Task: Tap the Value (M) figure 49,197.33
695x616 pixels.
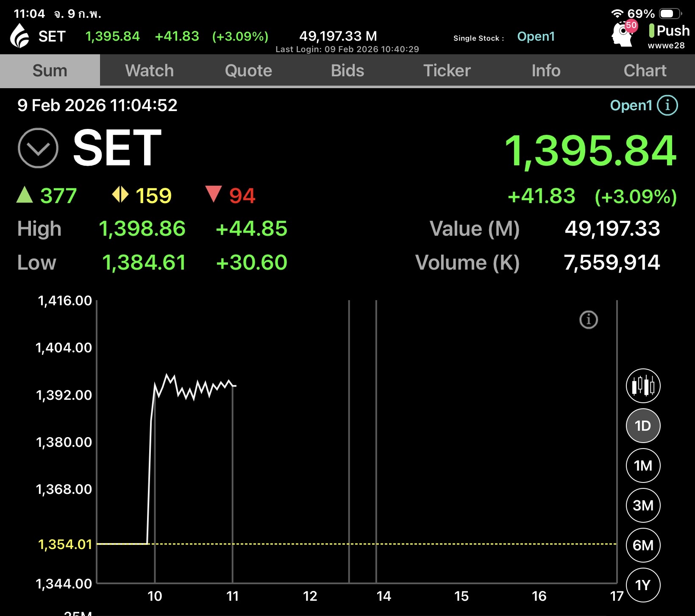Action: pos(612,229)
